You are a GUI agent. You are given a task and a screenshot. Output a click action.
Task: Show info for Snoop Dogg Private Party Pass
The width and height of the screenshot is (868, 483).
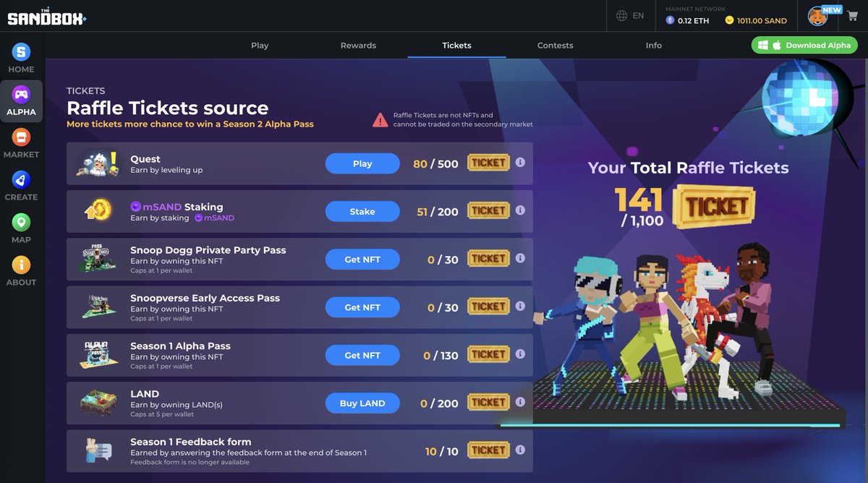tap(519, 258)
